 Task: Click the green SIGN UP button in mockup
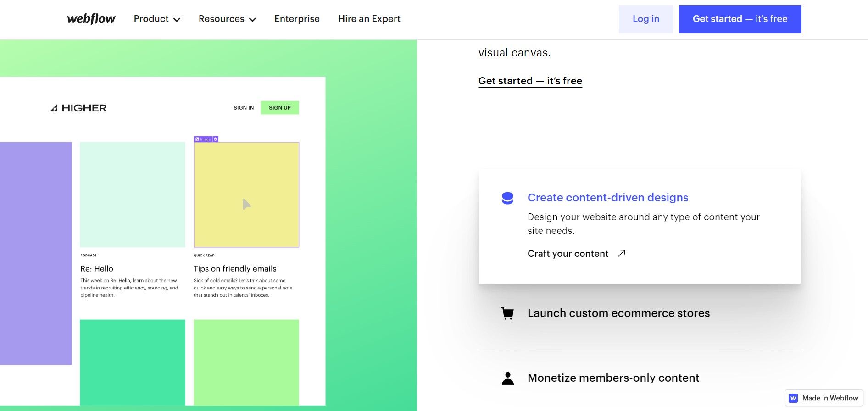279,108
